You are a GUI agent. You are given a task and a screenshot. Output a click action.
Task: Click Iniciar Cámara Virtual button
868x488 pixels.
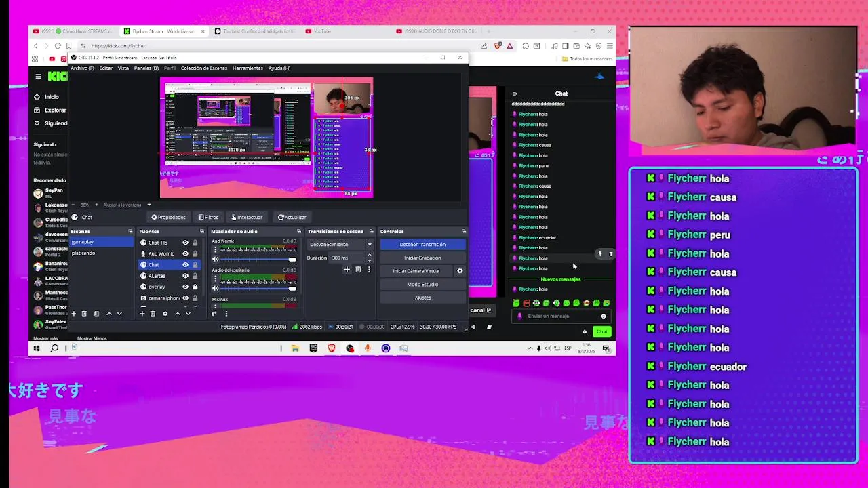(416, 271)
